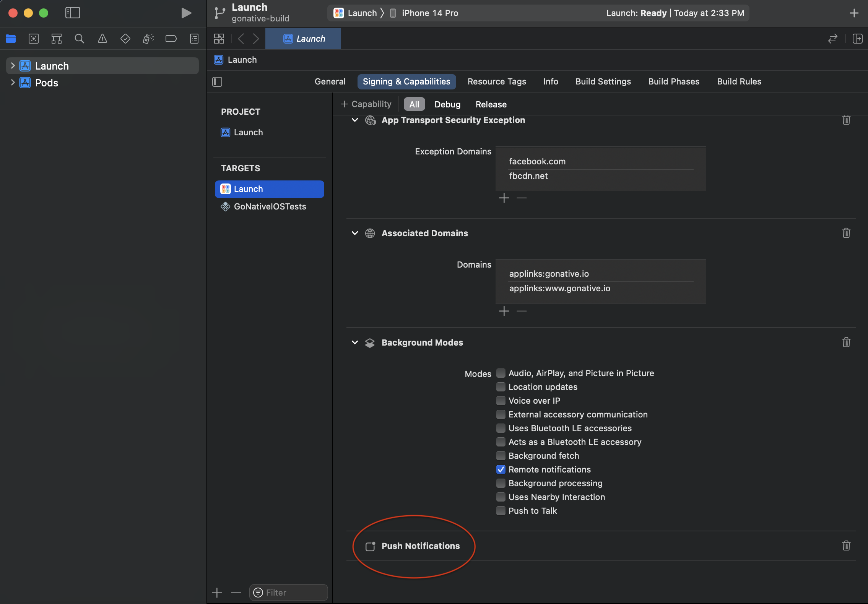This screenshot has height=604, width=868.
Task: Select the Debug configuration filter
Action: (x=447, y=104)
